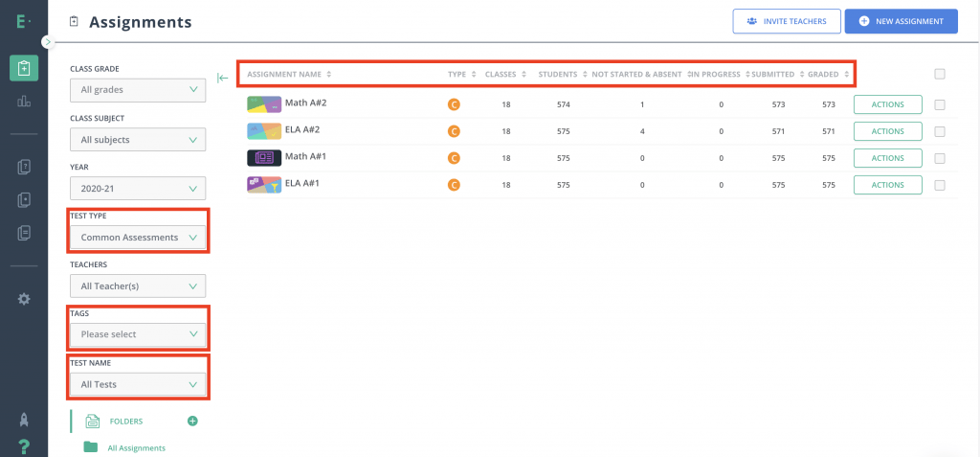Sort by Classes column
This screenshot has height=457, width=980.
(x=505, y=75)
